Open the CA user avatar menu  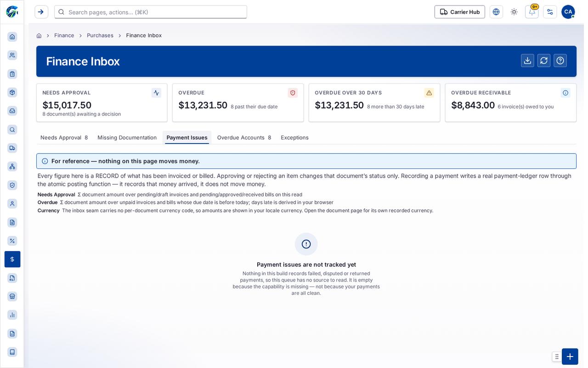point(568,12)
